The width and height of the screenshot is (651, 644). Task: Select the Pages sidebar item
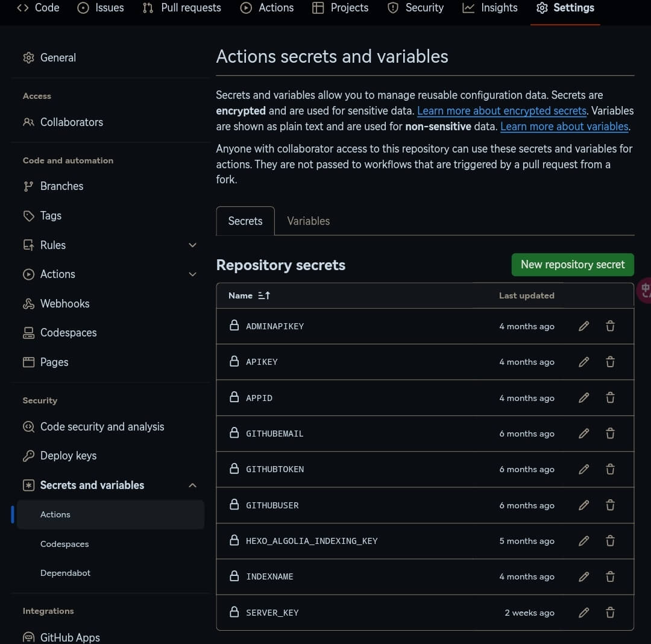pos(54,362)
